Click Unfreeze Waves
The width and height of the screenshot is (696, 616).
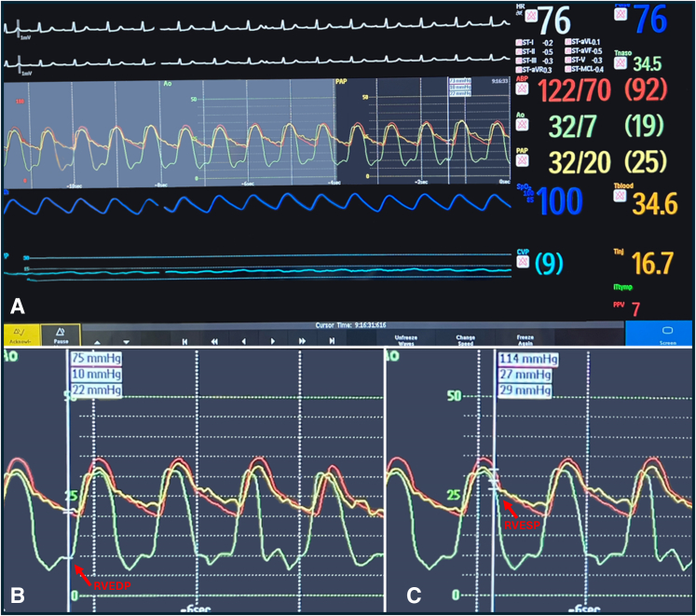(x=406, y=337)
